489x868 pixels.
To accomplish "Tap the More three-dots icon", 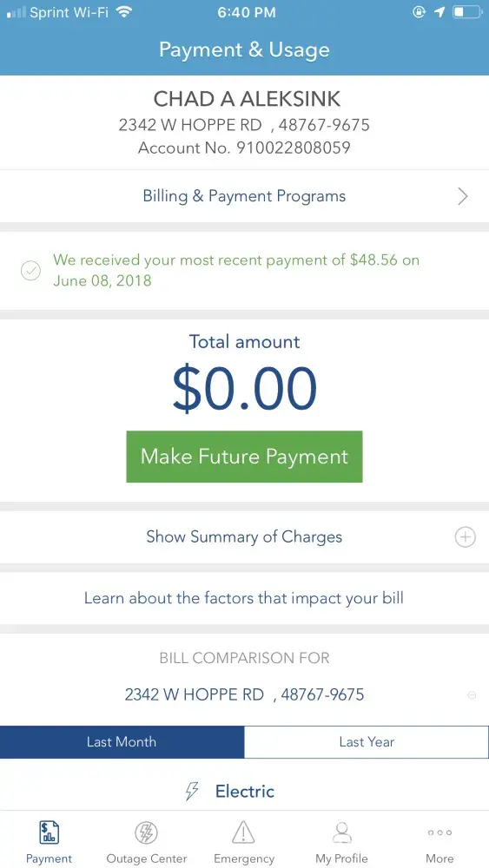I will click(x=439, y=832).
